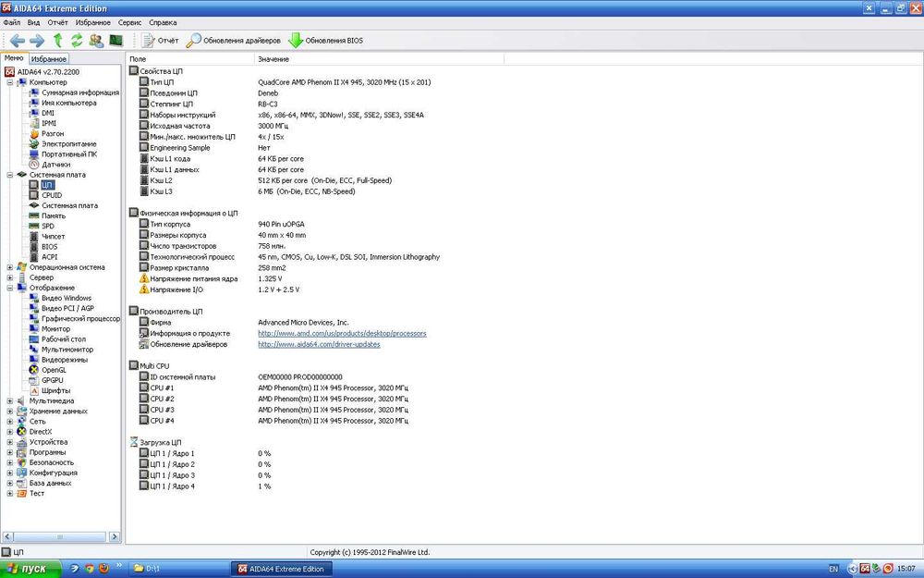Click the green Up arrow toolbar icon

57,40
